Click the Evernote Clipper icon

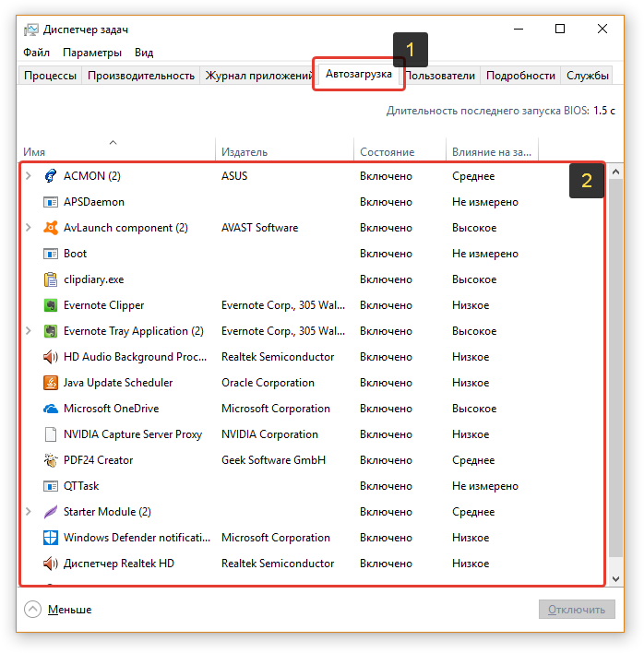click(x=51, y=305)
